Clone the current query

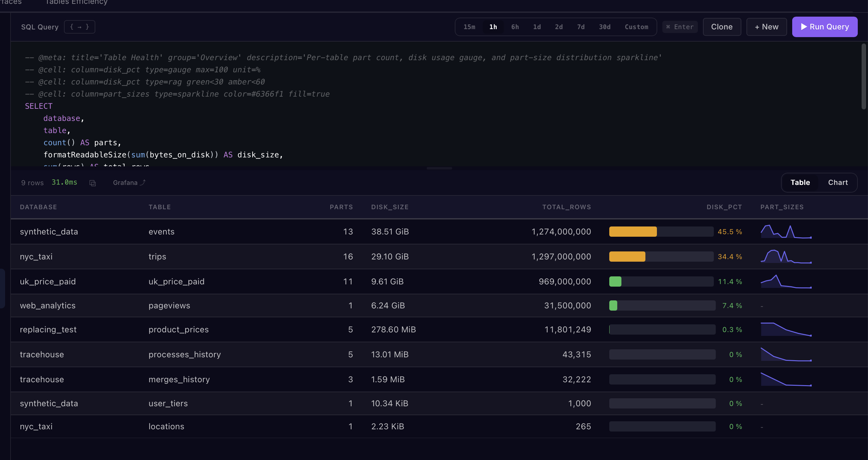[722, 27]
